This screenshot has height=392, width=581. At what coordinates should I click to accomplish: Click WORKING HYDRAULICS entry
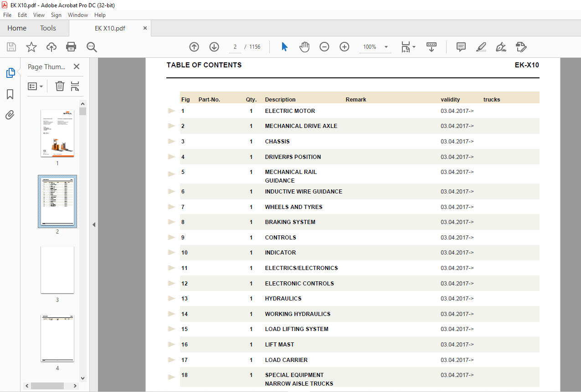click(x=298, y=314)
